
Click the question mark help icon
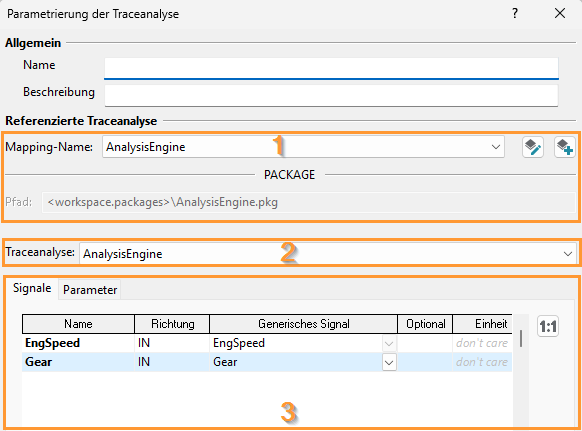pyautogui.click(x=515, y=14)
